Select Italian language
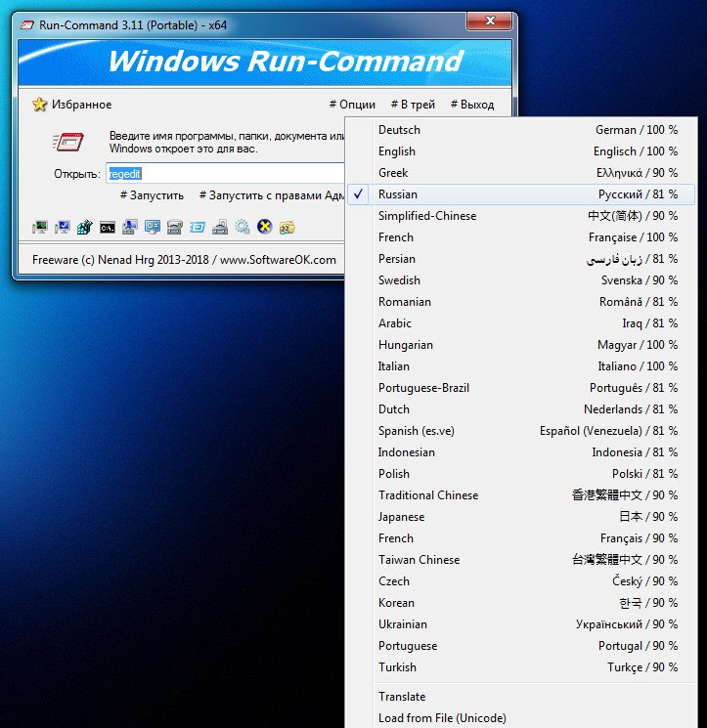 tap(521, 366)
